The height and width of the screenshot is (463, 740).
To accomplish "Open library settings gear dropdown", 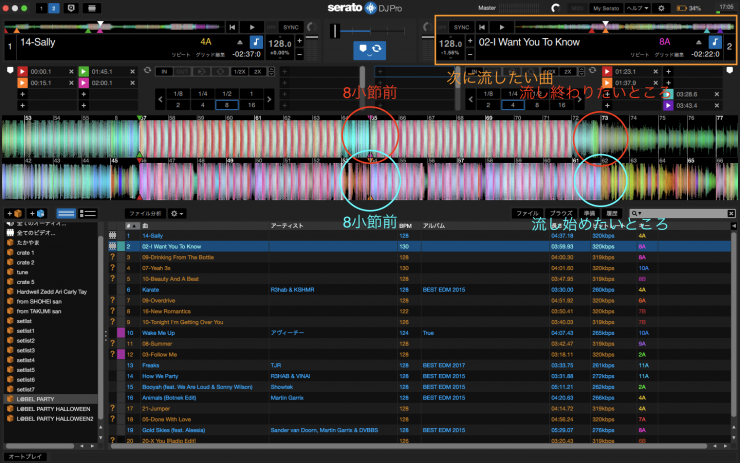I will click(x=177, y=213).
